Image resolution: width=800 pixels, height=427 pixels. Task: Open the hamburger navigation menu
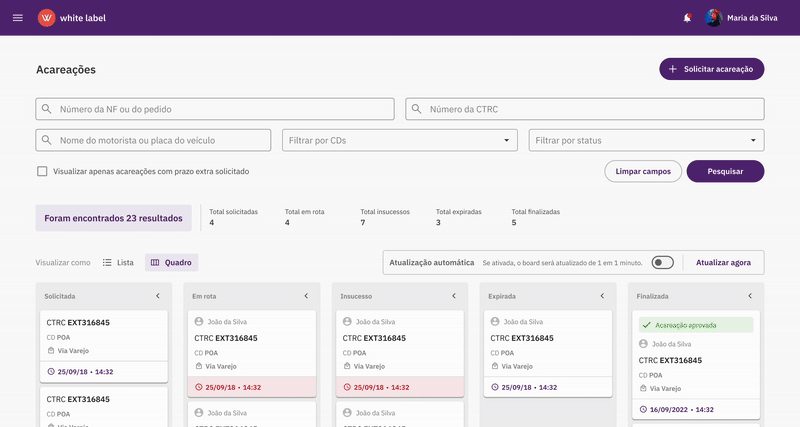coord(17,18)
